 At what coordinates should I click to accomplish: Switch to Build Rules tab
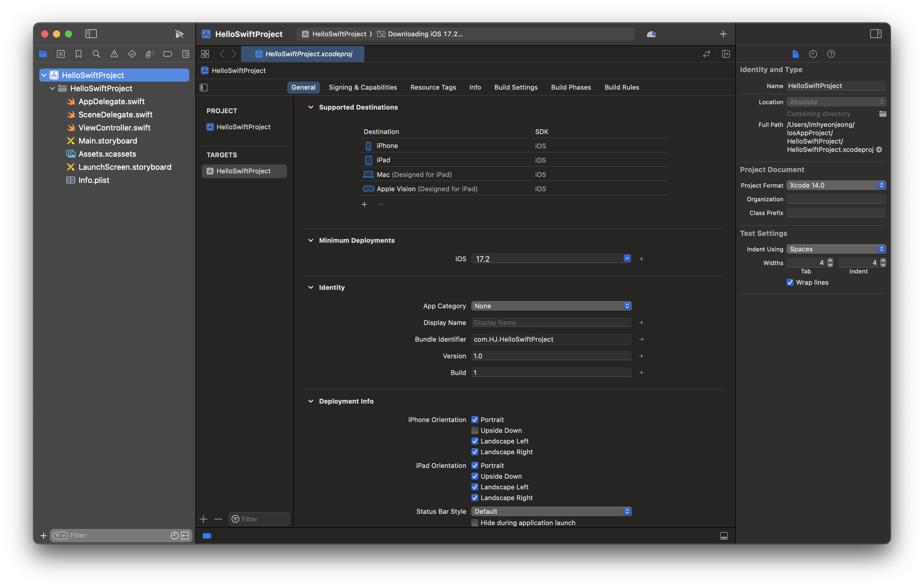click(x=622, y=87)
